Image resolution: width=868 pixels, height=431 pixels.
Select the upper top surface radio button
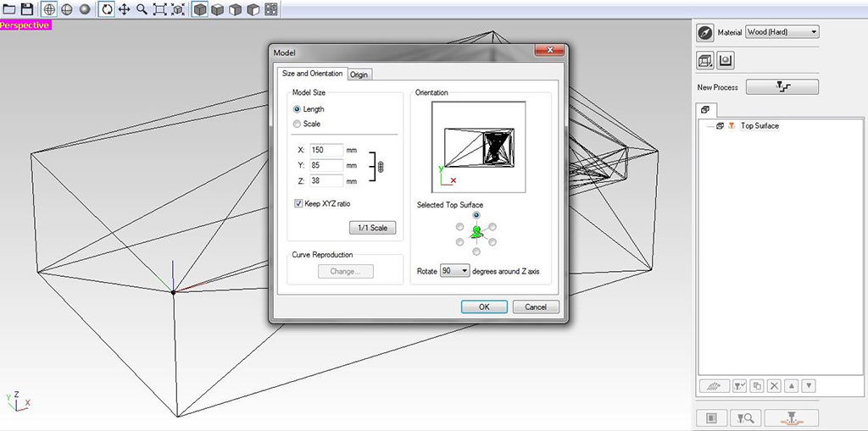(476, 215)
